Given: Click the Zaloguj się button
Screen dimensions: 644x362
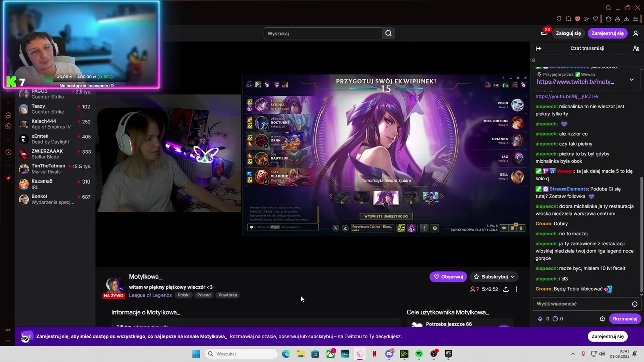Looking at the screenshot, I should tap(568, 33).
